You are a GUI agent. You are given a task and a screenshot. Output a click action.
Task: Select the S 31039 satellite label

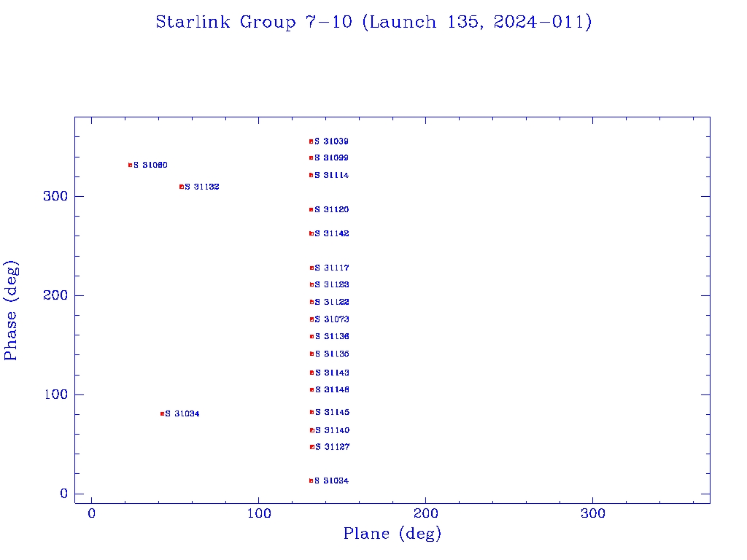pos(332,141)
